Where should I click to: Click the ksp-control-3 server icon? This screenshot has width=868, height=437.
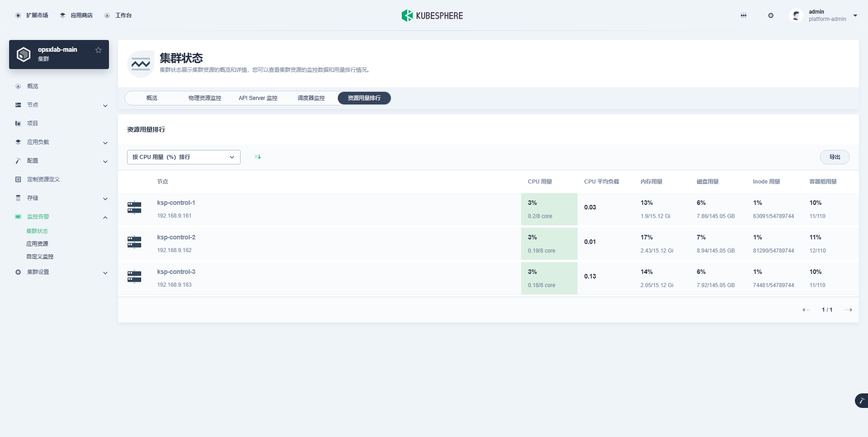tap(134, 277)
